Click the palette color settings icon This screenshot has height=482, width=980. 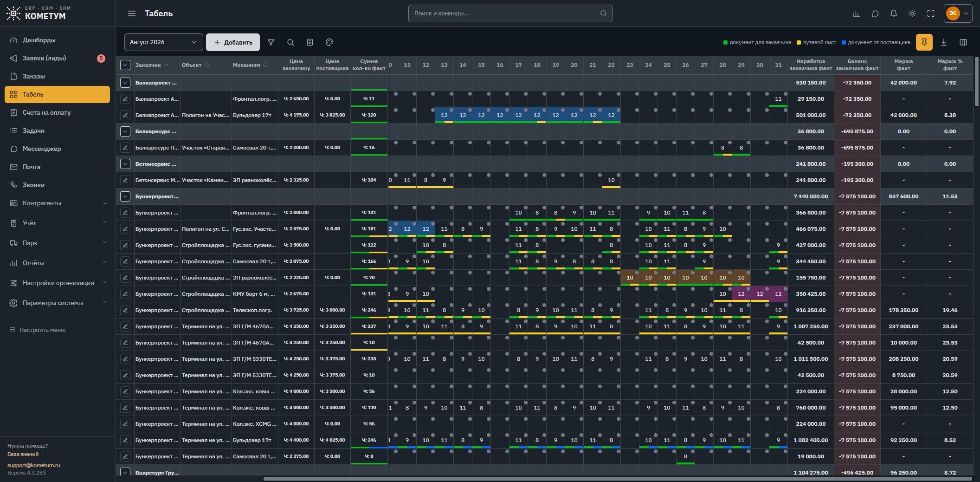point(329,42)
